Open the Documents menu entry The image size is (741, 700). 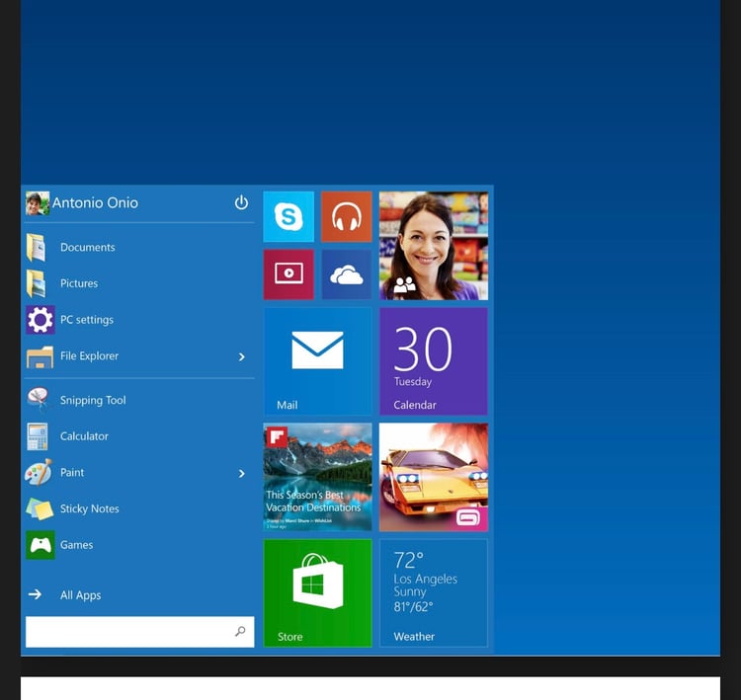point(139,247)
